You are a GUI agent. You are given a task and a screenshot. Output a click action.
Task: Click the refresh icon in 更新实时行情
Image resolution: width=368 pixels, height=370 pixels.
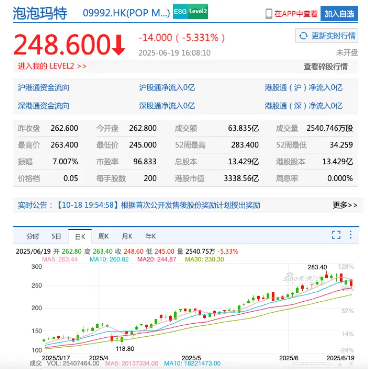(x=304, y=36)
